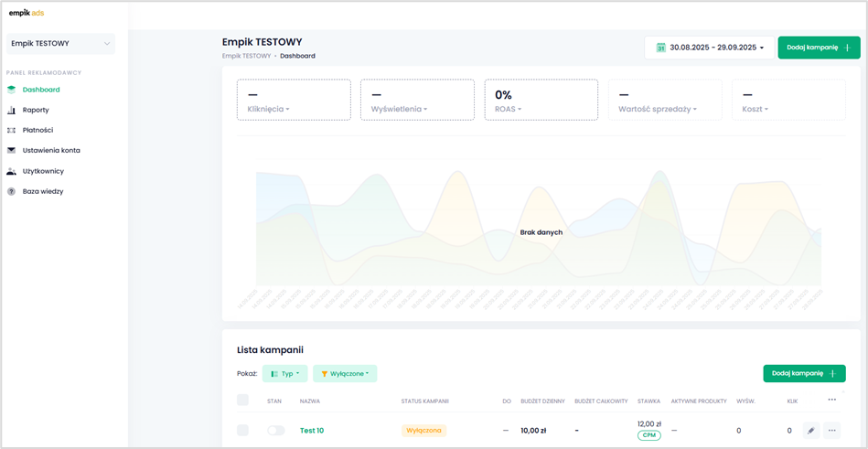Open the date range picker 30.08.2025 - 29.09.2025
Screen dimensions: 868x449
point(710,48)
